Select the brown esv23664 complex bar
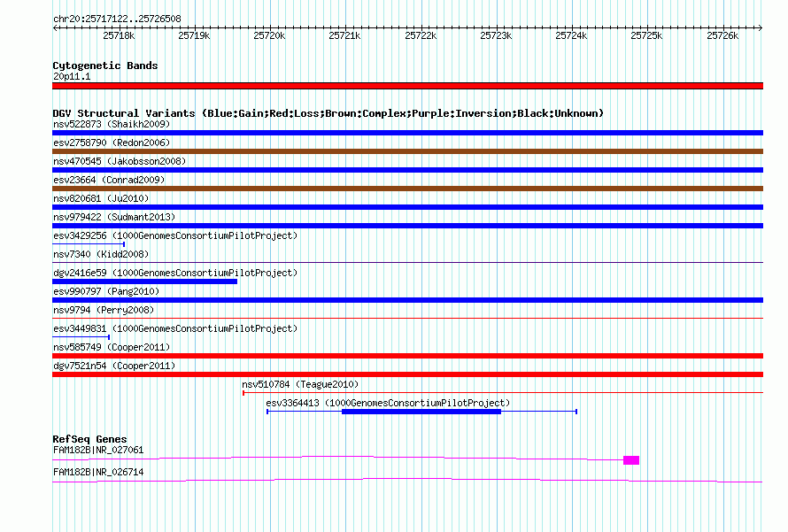This screenshot has height=532, width=788. tap(407, 189)
